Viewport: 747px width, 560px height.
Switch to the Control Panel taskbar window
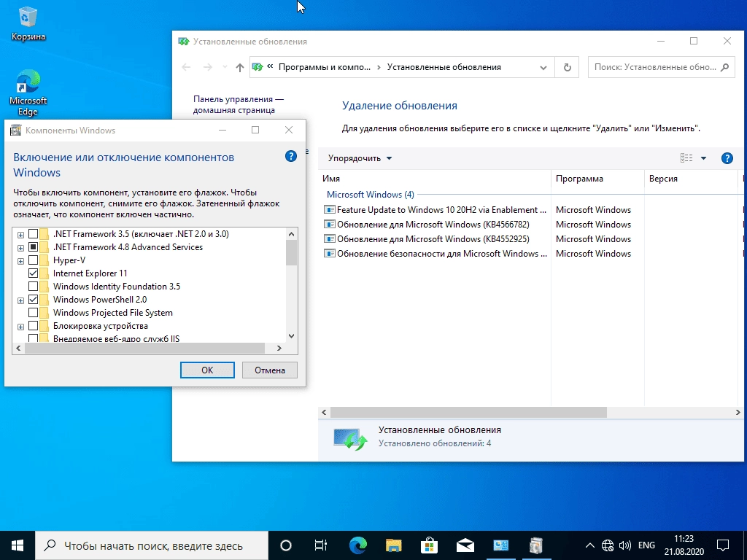click(500, 545)
